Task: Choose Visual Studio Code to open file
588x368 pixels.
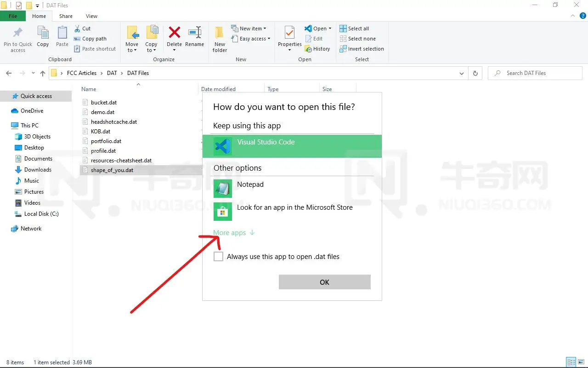Action: [292, 146]
